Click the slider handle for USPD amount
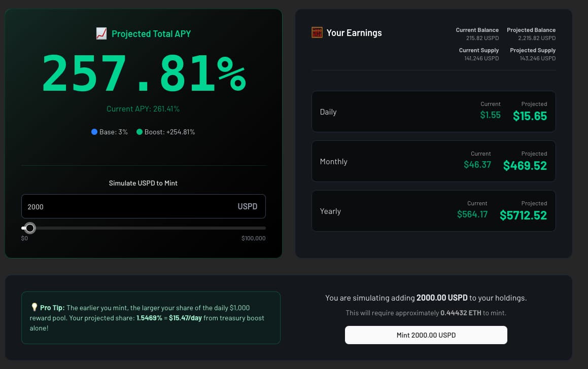 30,228
